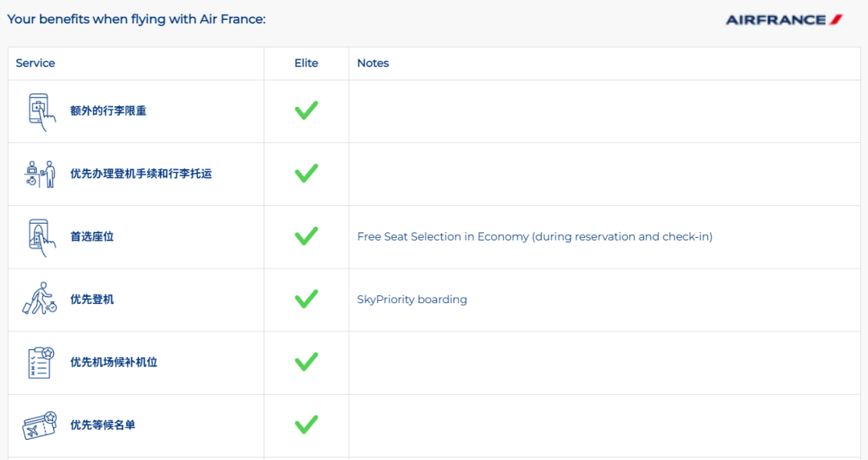Click the priority check-in desk icon
The width and height of the screenshot is (868, 460).
tap(39, 174)
